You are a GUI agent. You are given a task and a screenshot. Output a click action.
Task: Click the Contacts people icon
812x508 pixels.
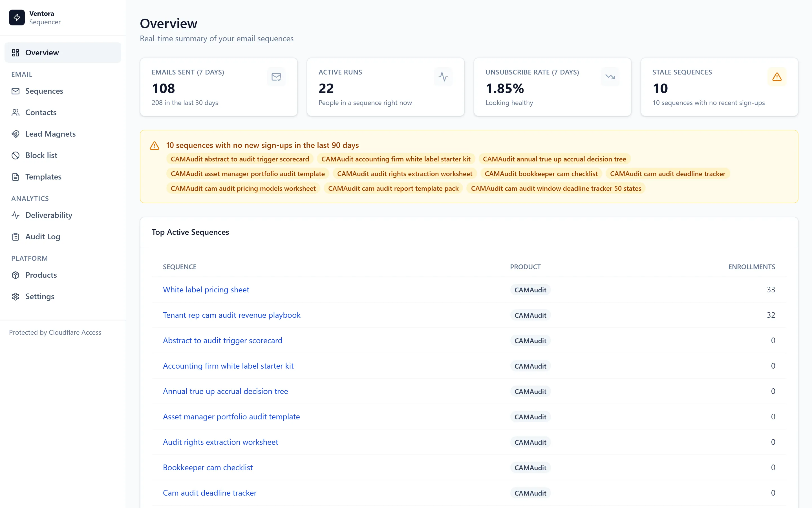(16, 113)
